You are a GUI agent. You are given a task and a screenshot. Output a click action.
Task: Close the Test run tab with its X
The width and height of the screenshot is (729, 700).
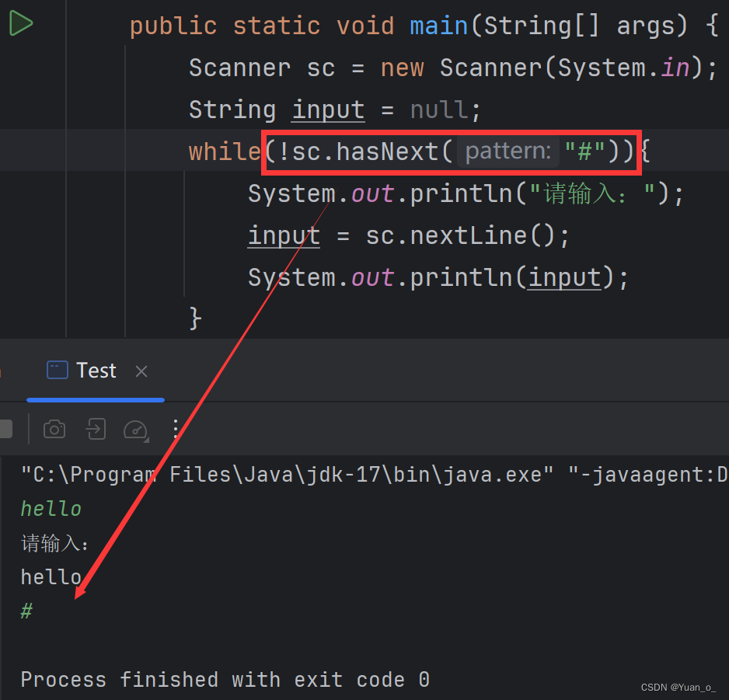pyautogui.click(x=141, y=371)
